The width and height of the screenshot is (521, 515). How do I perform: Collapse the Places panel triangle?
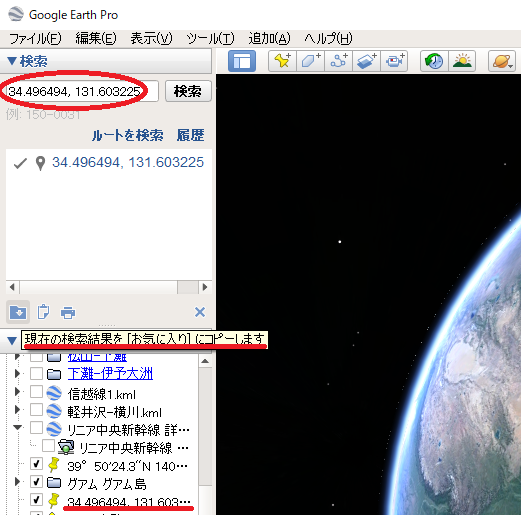tap(12, 341)
